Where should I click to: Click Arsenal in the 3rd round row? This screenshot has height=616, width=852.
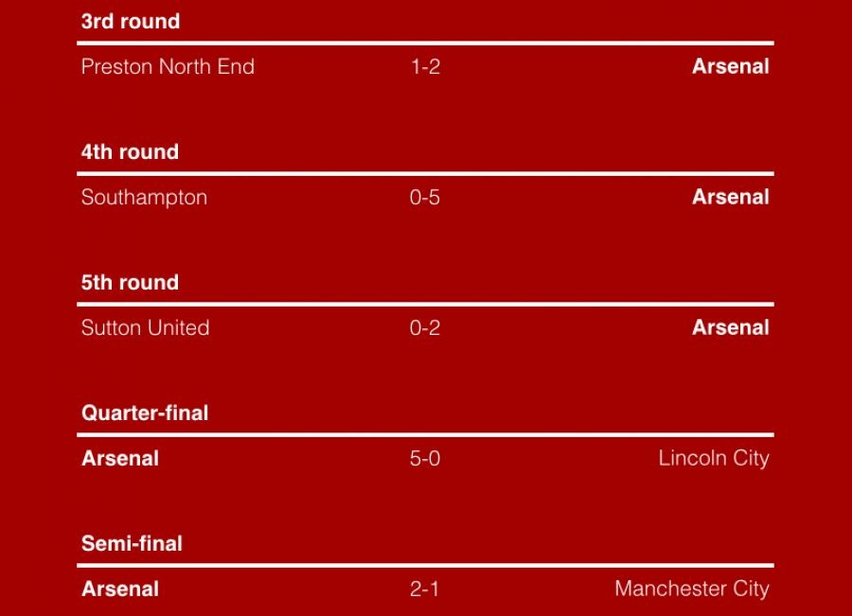coord(730,67)
